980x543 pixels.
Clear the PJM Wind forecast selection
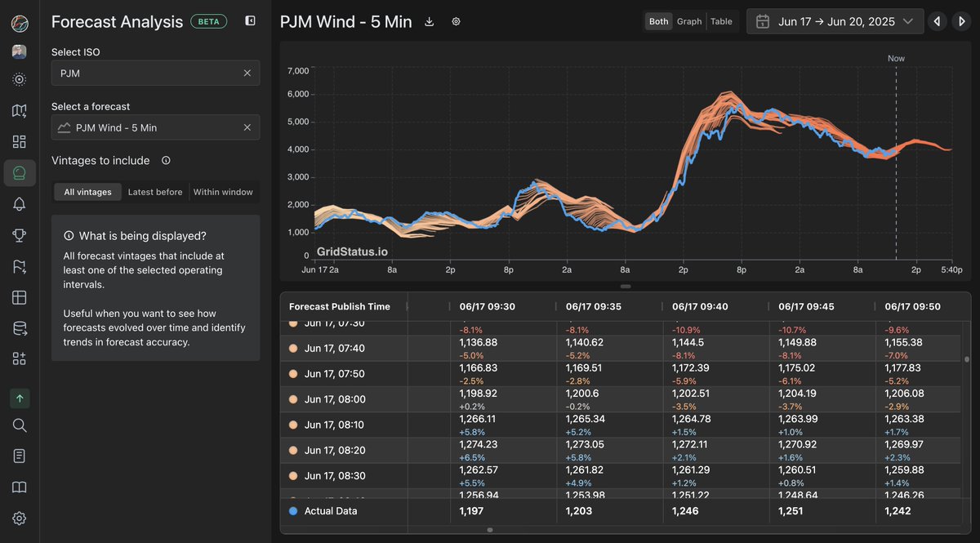pos(247,127)
